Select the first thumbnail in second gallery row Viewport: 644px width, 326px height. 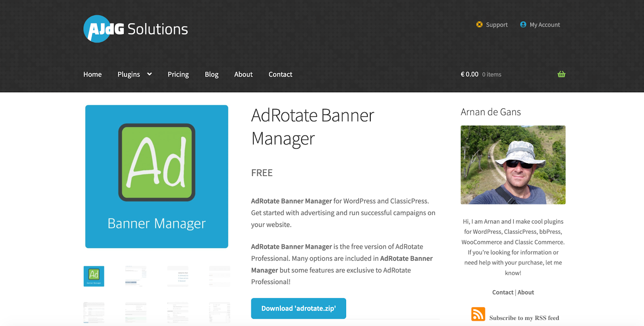pos(94,313)
